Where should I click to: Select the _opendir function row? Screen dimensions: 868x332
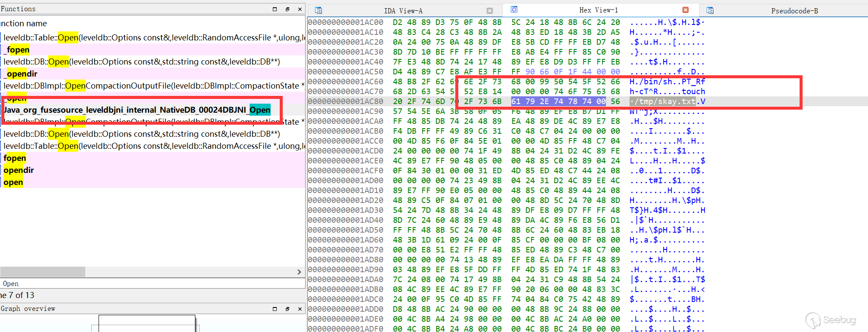(153, 74)
